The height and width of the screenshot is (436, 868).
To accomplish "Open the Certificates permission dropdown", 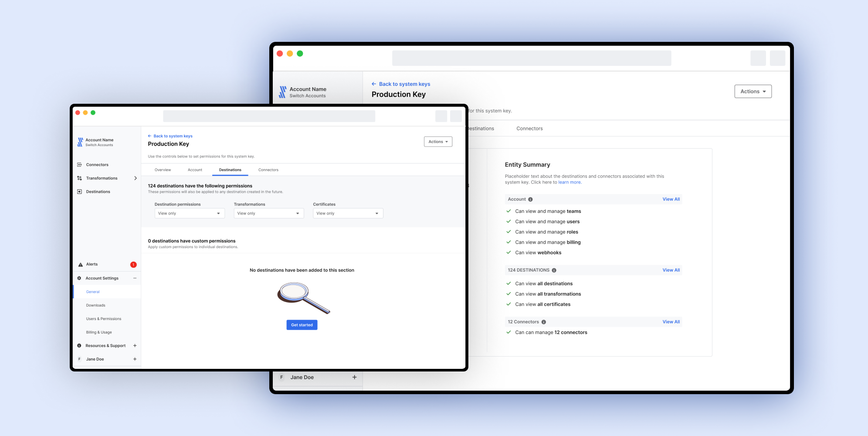I will click(348, 213).
